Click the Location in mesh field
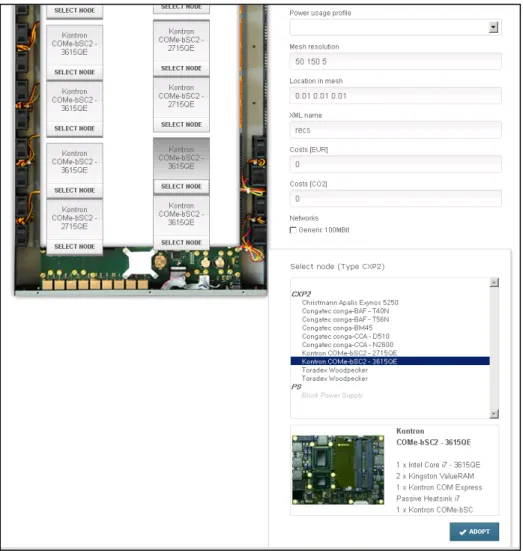This screenshot has height=551, width=523. (x=395, y=96)
